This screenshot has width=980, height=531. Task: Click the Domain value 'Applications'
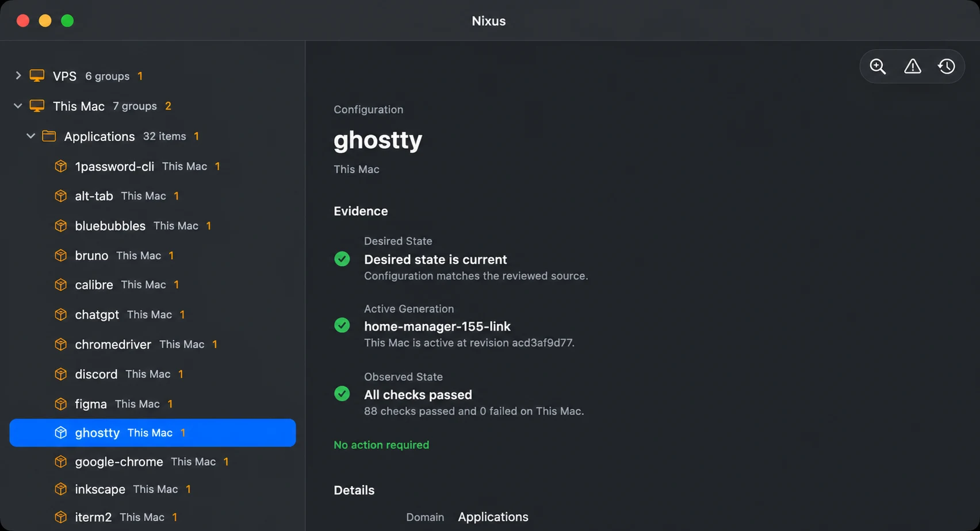click(x=493, y=517)
